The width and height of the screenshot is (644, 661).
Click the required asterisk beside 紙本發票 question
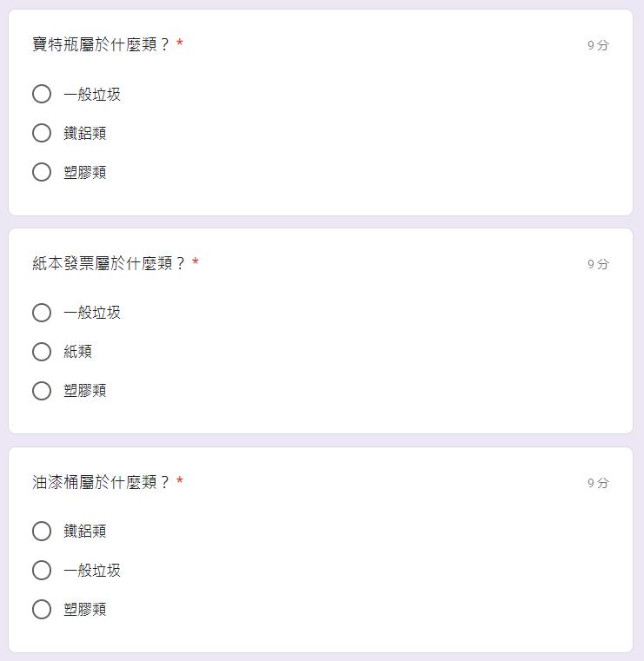point(196,262)
